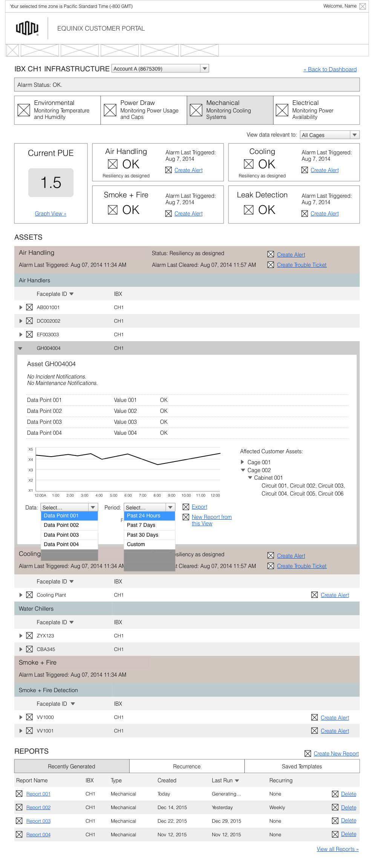Click the Equinix logo icon

27,28
